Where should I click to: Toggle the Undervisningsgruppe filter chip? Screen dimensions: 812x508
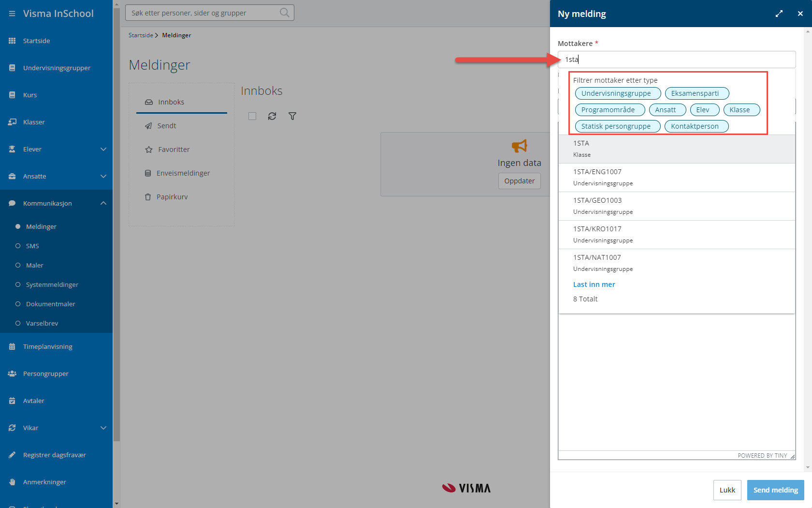[617, 93]
